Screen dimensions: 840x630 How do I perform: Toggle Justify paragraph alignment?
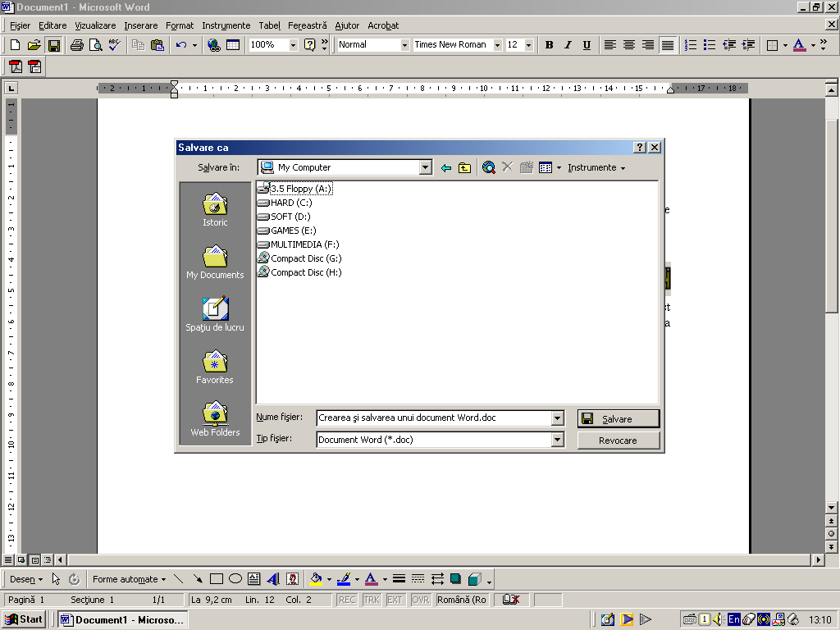pos(667,45)
